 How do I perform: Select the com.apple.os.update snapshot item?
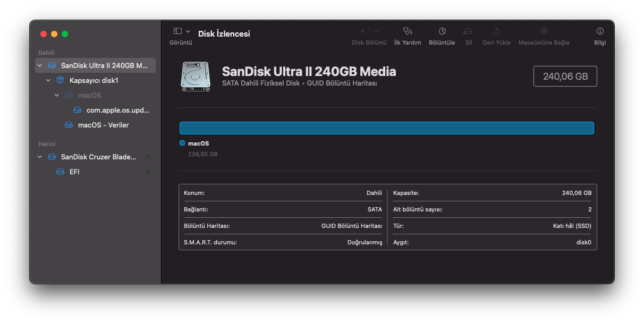(117, 110)
